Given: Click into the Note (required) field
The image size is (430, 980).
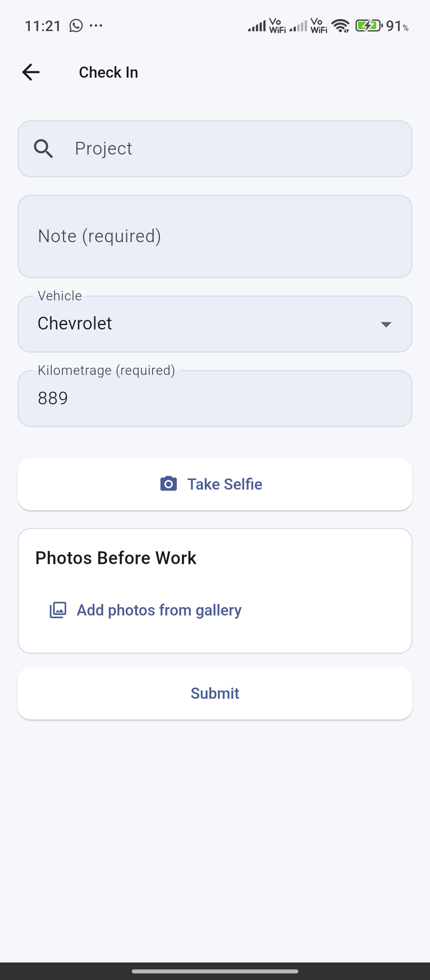Looking at the screenshot, I should tap(215, 236).
